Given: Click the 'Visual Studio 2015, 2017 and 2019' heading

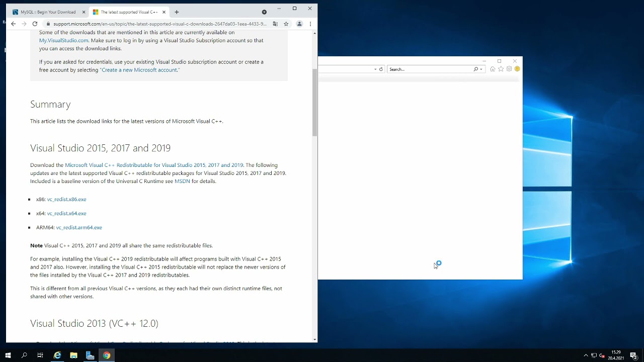Looking at the screenshot, I should pyautogui.click(x=100, y=148).
